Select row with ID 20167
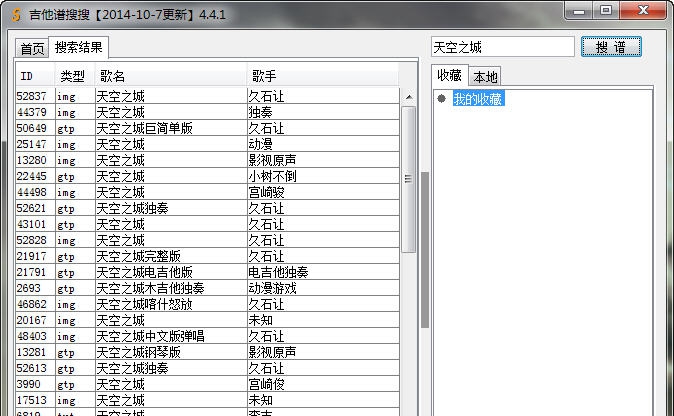674x416 pixels. (x=208, y=320)
